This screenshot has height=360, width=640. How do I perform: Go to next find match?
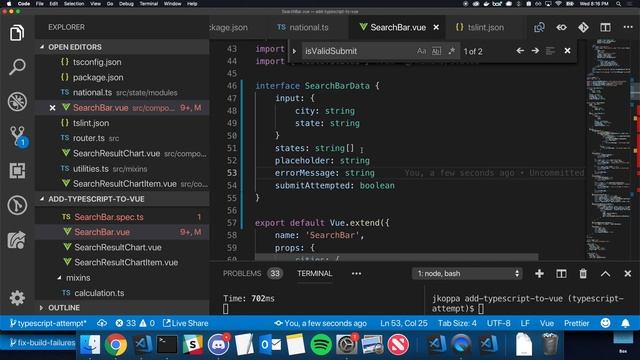(x=535, y=51)
